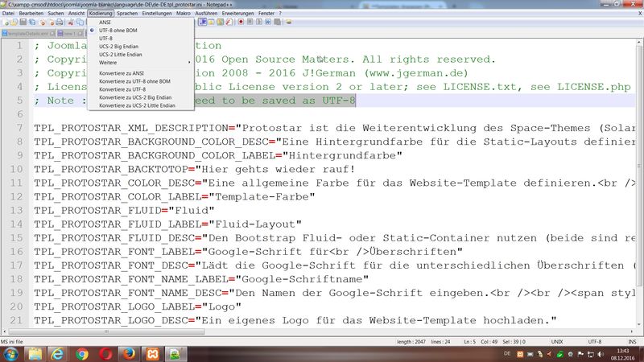Expand the Weitere submenu
The width and height of the screenshot is (644, 362).
coord(109,62)
